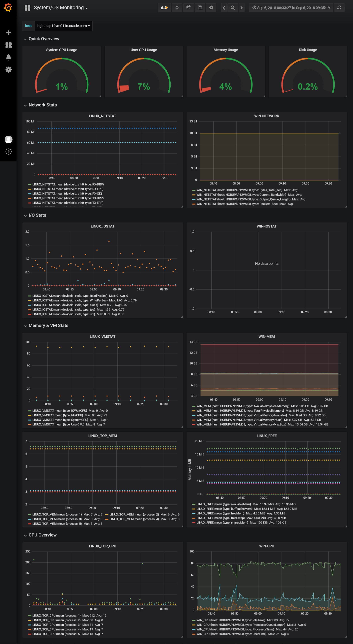This screenshot has height=644, width=353.
Task: Save the dashboard with the disk icon
Action: (200, 8)
